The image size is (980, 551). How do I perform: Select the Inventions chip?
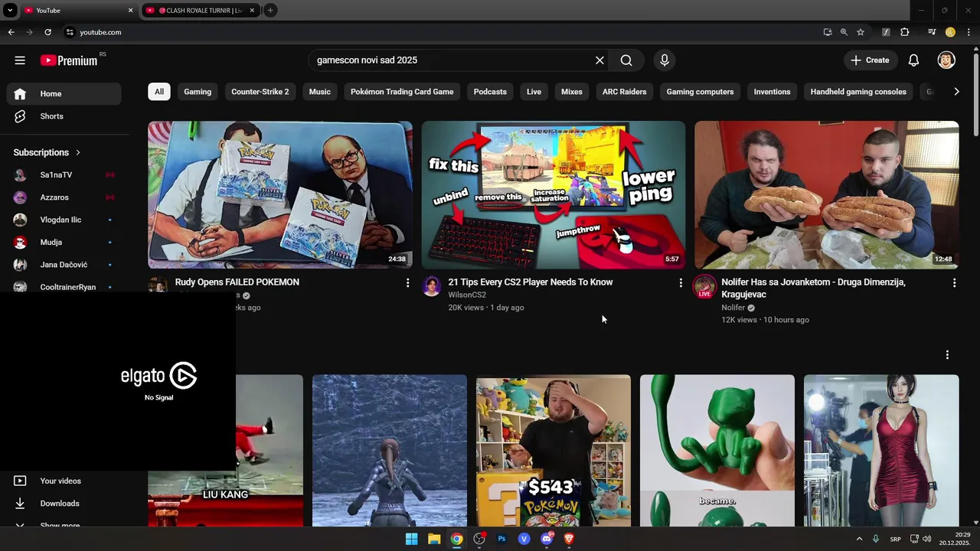pyautogui.click(x=772, y=92)
